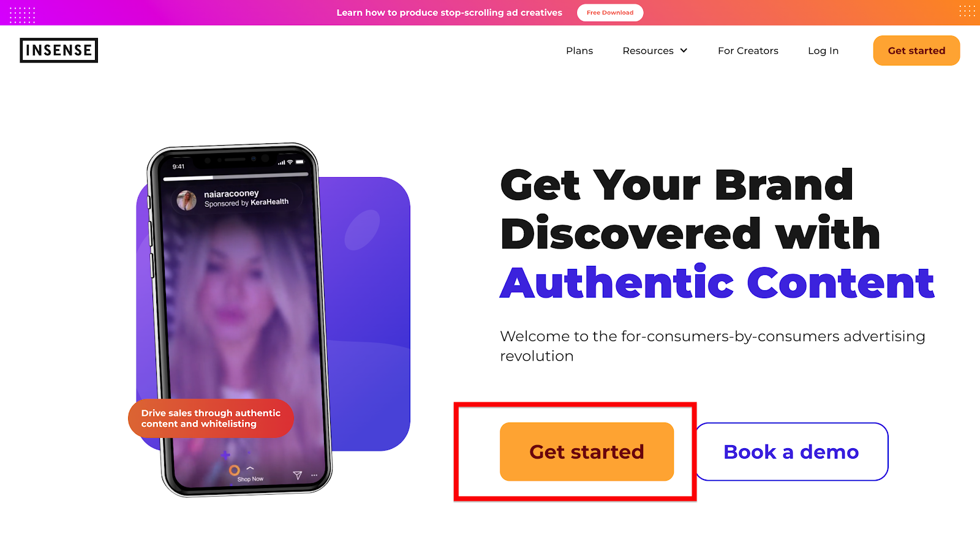
Task: Tap the paper-plane send icon on the phone
Action: (x=298, y=475)
